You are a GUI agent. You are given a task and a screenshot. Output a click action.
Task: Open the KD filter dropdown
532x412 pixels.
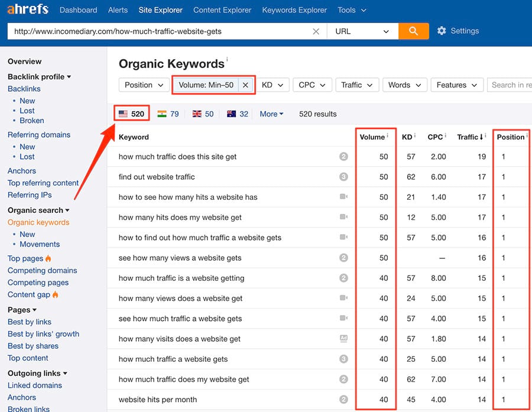273,85
